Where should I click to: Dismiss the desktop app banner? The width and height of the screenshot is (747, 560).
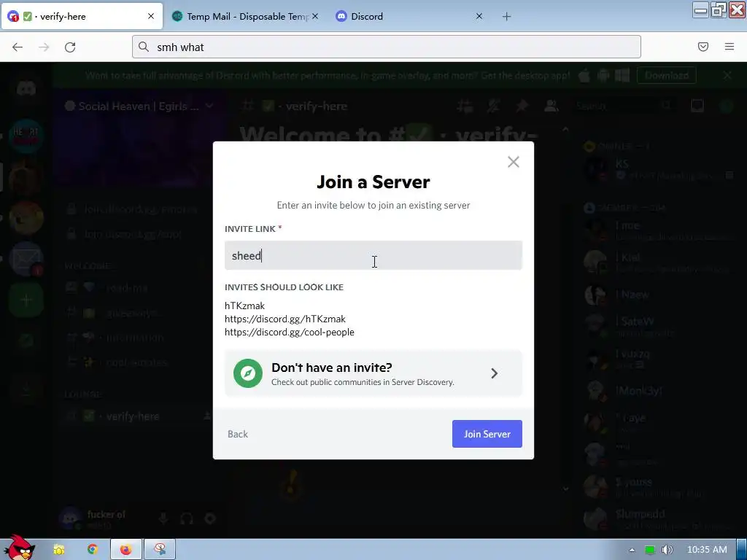tap(727, 75)
